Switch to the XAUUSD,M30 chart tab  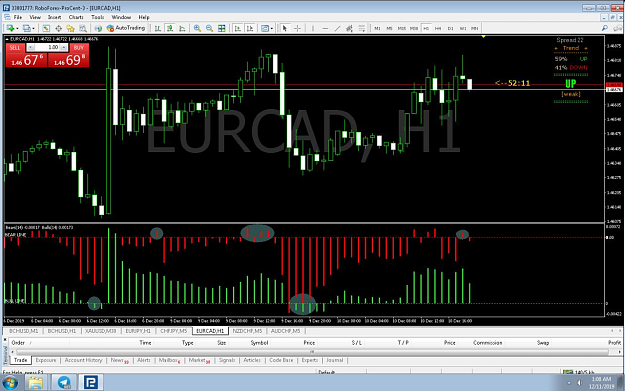(x=100, y=331)
